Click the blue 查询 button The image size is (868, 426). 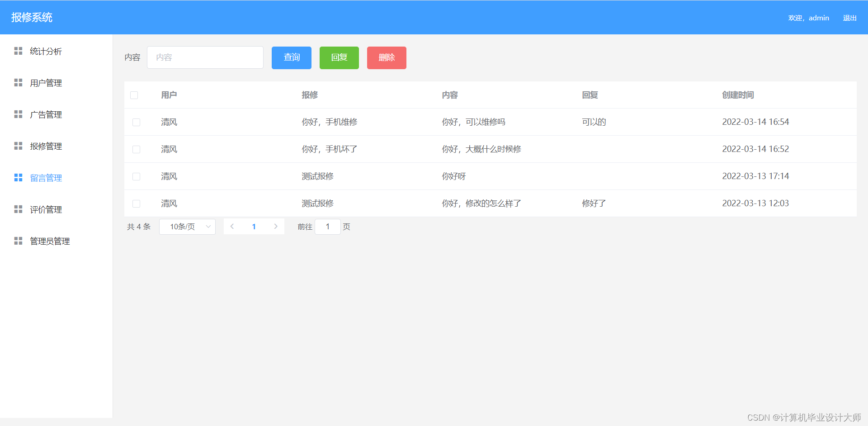tap(292, 58)
